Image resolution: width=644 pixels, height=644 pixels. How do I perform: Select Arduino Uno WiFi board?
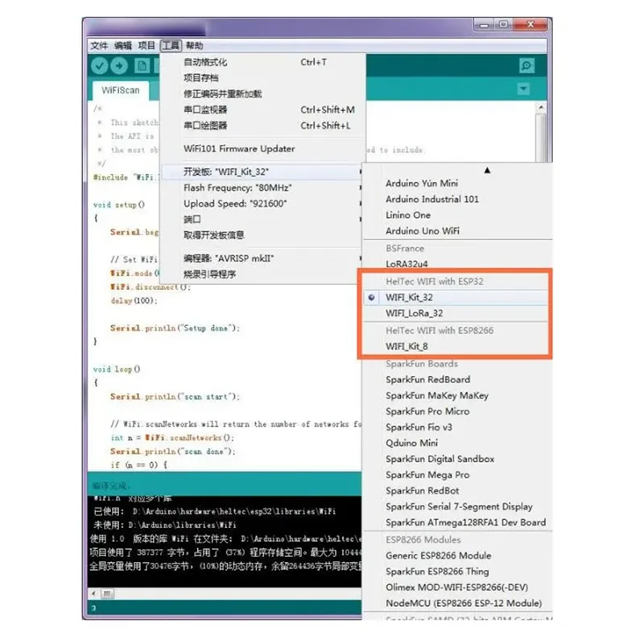pos(457,231)
